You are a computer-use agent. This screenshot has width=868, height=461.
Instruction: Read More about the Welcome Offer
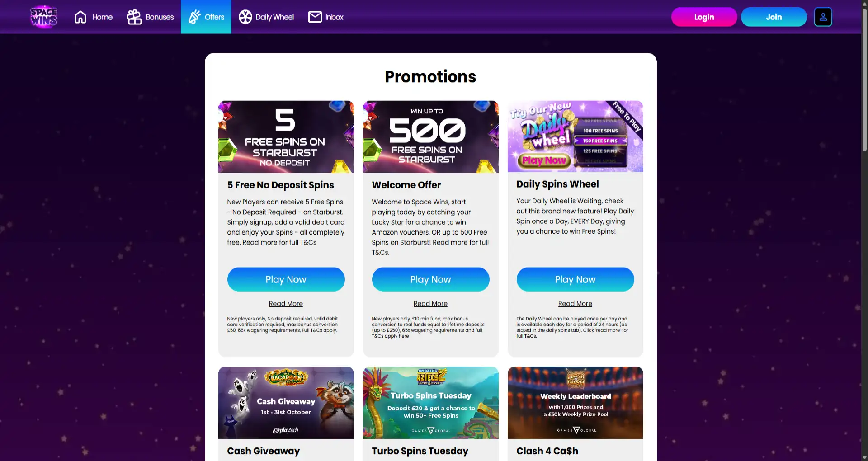tap(430, 304)
